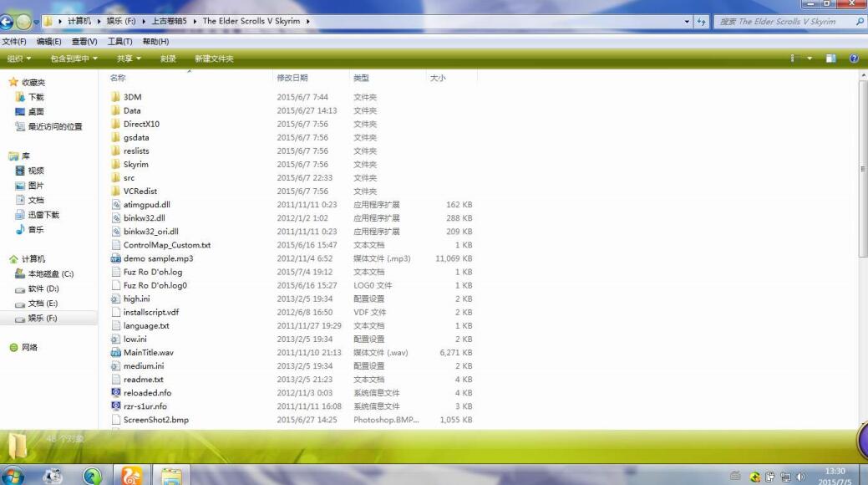
Task: Refresh the folder via address bar refresh icon
Action: click(x=702, y=22)
